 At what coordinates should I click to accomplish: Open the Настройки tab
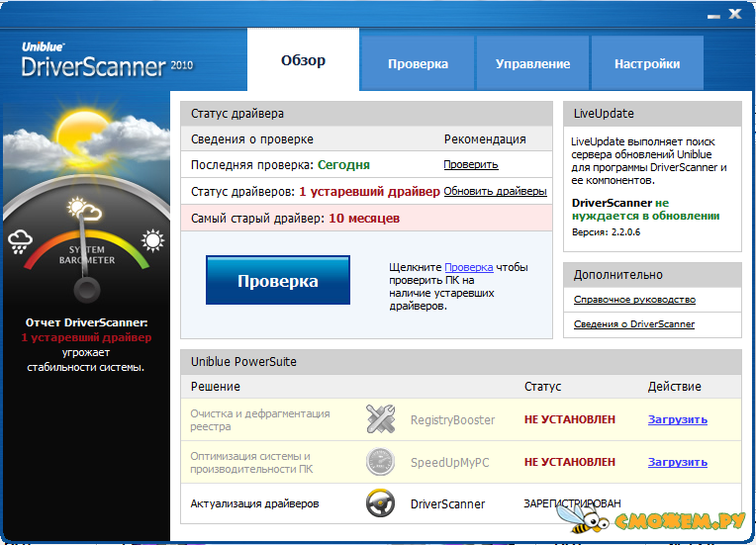(647, 63)
